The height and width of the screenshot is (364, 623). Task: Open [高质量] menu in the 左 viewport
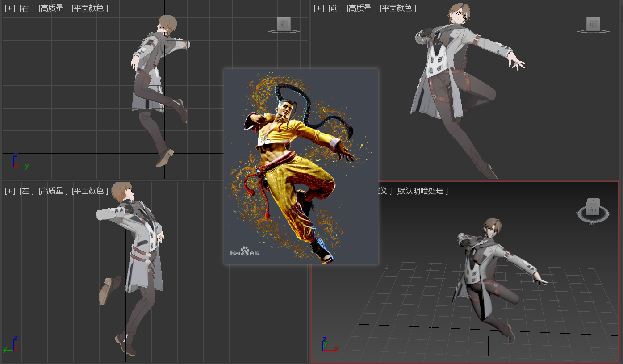pyautogui.click(x=53, y=191)
